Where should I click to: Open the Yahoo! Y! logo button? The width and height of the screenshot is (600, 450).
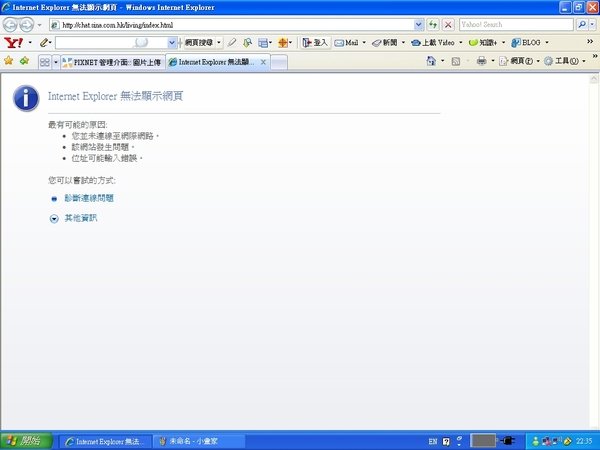14,42
